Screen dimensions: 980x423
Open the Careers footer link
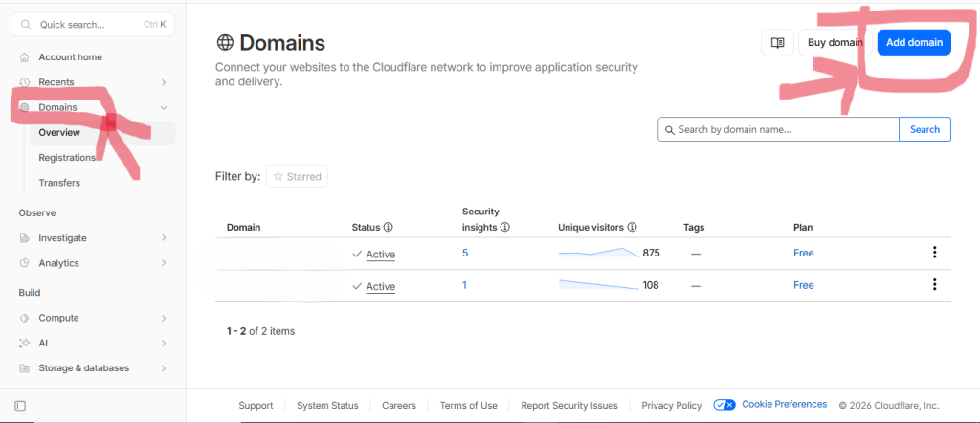399,406
